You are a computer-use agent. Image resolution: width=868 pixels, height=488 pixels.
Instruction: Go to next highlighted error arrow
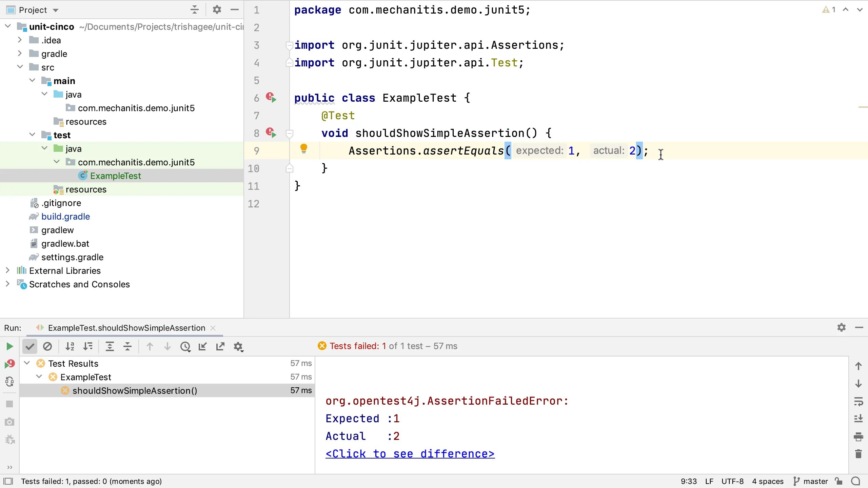860,9
